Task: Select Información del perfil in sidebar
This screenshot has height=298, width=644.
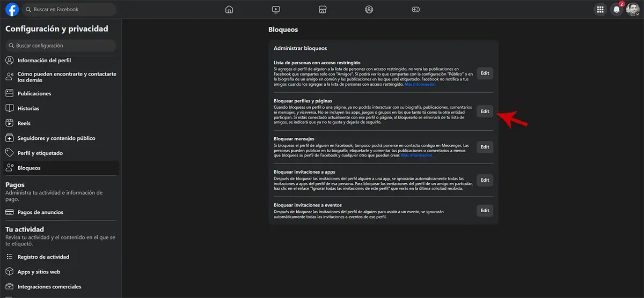Action: coord(44,61)
